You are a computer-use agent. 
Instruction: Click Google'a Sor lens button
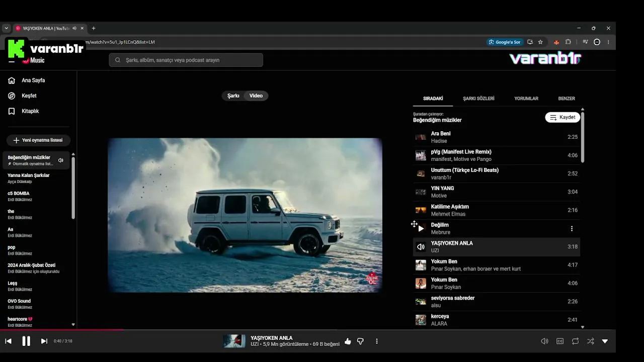[x=504, y=42]
